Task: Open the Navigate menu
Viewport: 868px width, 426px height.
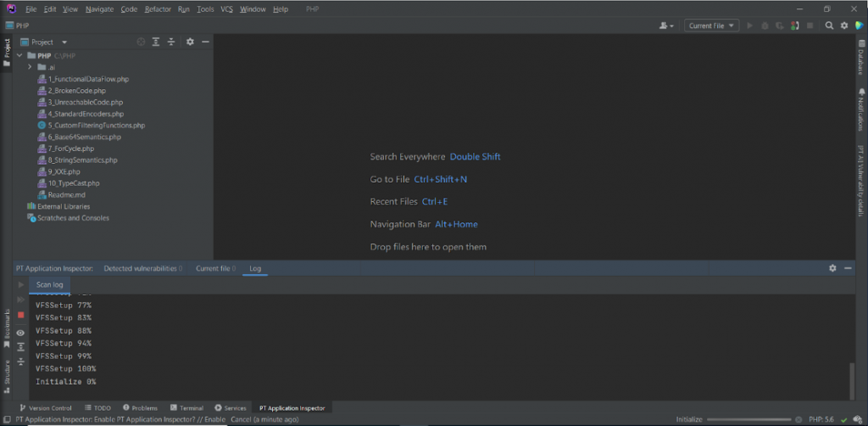Action: (100, 9)
